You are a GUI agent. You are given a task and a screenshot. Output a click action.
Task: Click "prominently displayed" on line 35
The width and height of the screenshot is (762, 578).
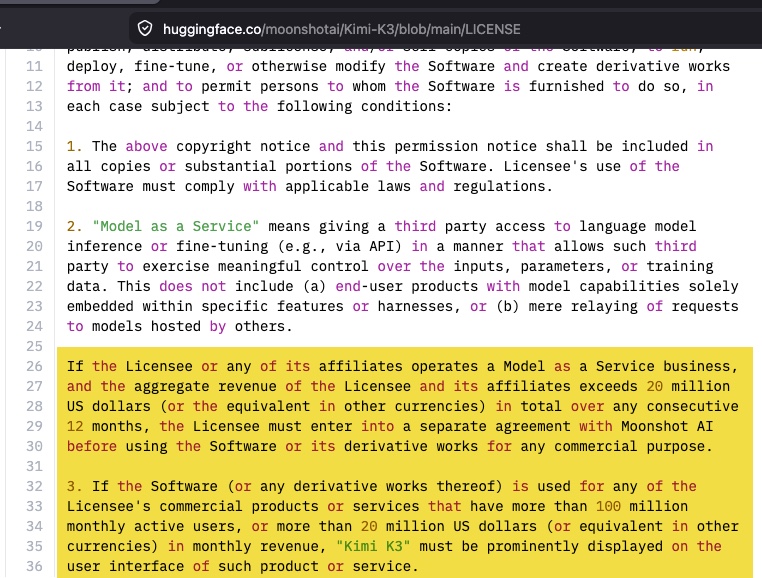point(574,546)
